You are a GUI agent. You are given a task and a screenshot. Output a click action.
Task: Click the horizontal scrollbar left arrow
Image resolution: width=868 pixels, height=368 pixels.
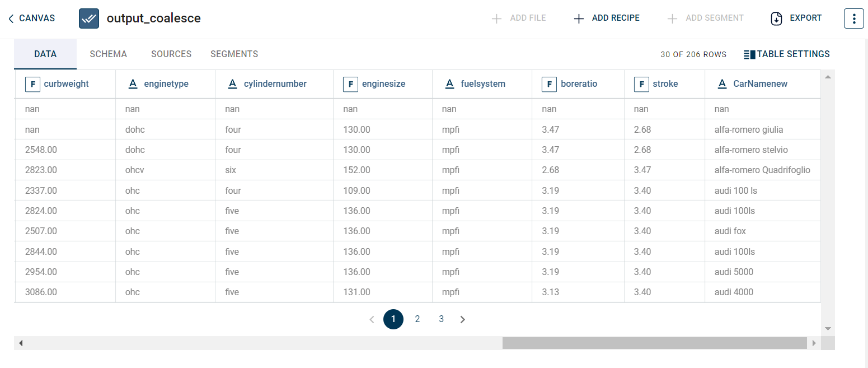click(21, 343)
